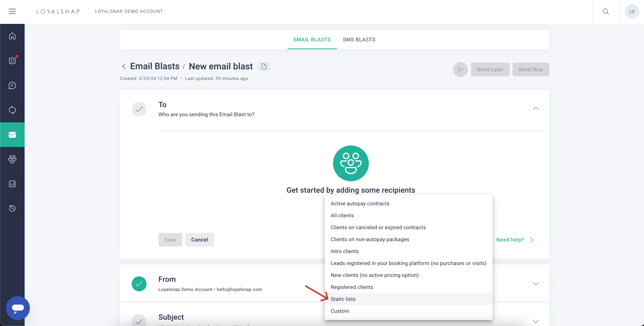Screen dimensions: 644x326
Task: Click the Send Later button
Action: click(x=490, y=69)
